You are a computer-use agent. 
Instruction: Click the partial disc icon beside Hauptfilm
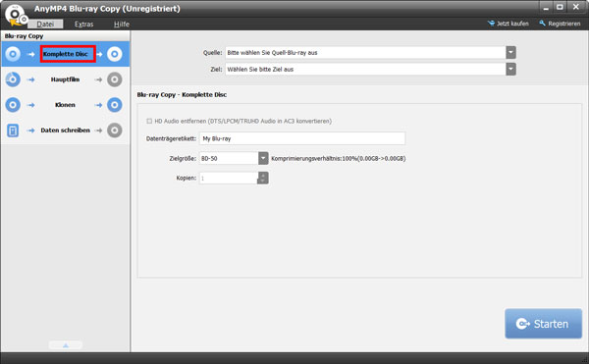13,79
